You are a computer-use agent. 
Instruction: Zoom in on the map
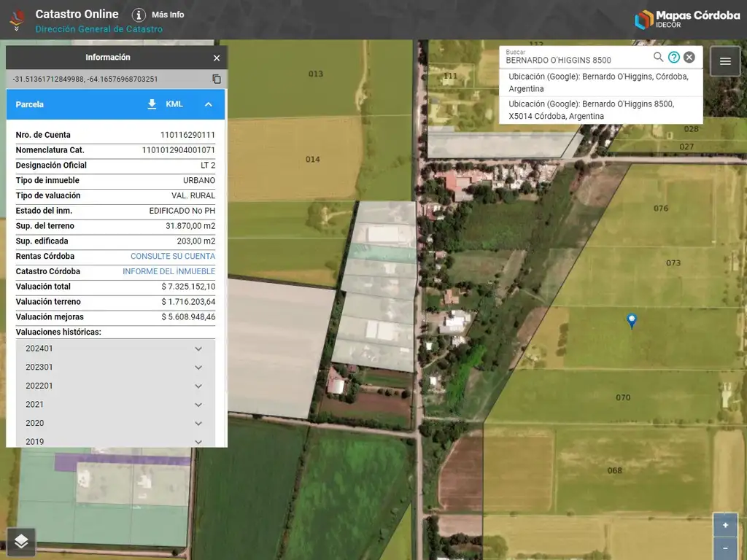pos(725,525)
